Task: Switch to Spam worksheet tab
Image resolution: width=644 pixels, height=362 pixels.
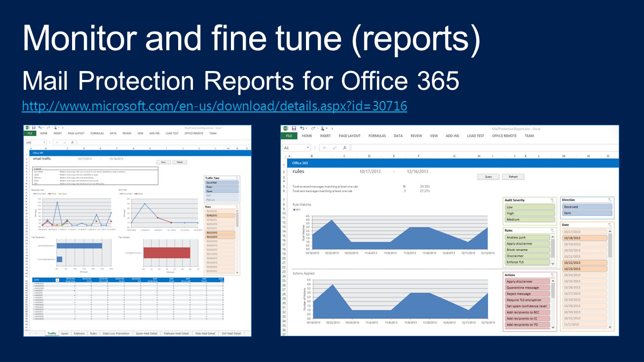Action: click(x=65, y=333)
